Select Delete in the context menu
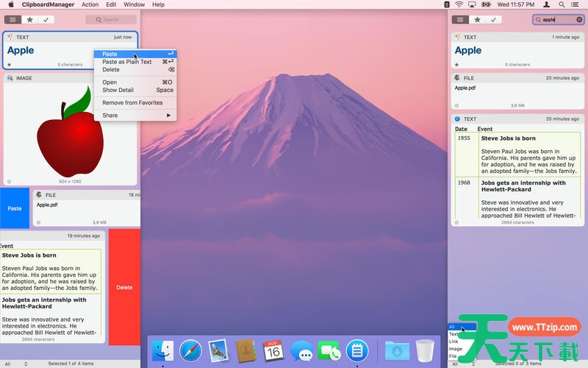588x368 pixels. [x=135, y=69]
